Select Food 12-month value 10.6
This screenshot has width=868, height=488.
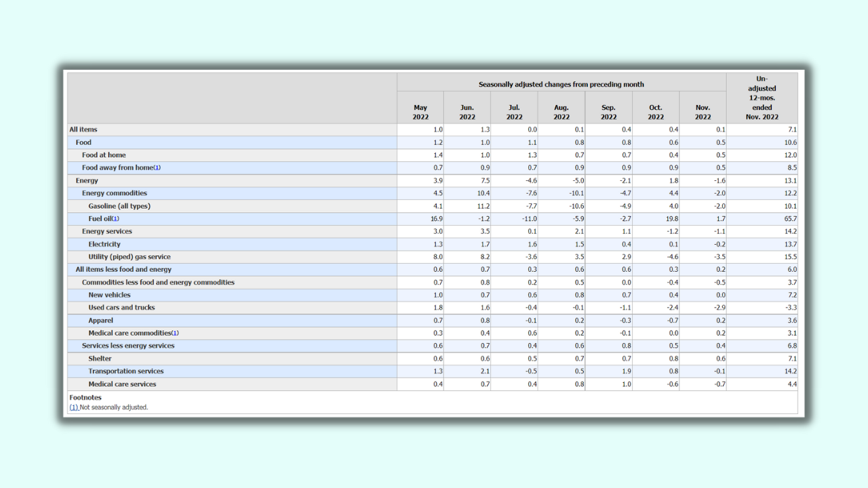pos(790,142)
